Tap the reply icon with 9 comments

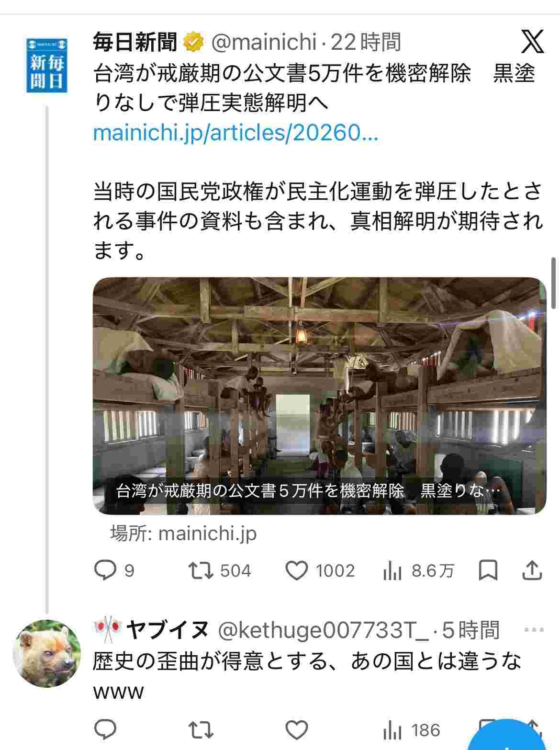(x=105, y=570)
